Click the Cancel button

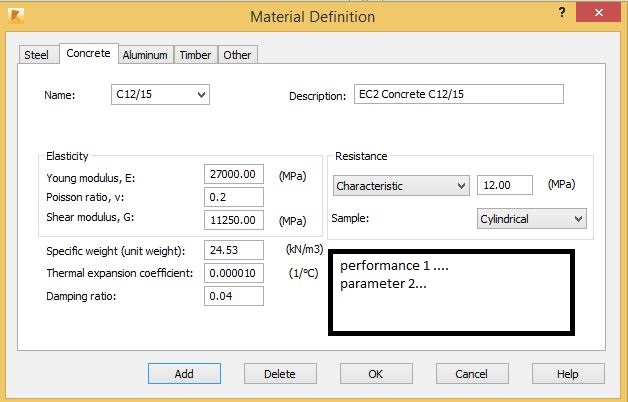472,374
